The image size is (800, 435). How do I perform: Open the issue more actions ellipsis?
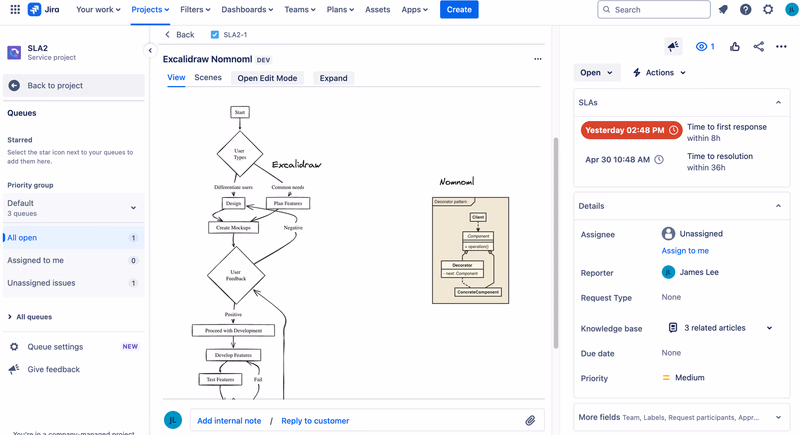tap(781, 46)
